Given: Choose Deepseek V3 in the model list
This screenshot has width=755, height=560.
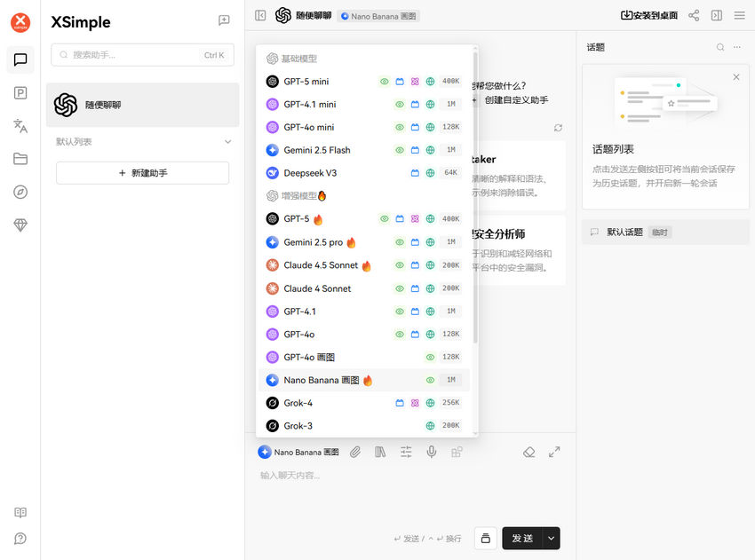Looking at the screenshot, I should [x=310, y=173].
